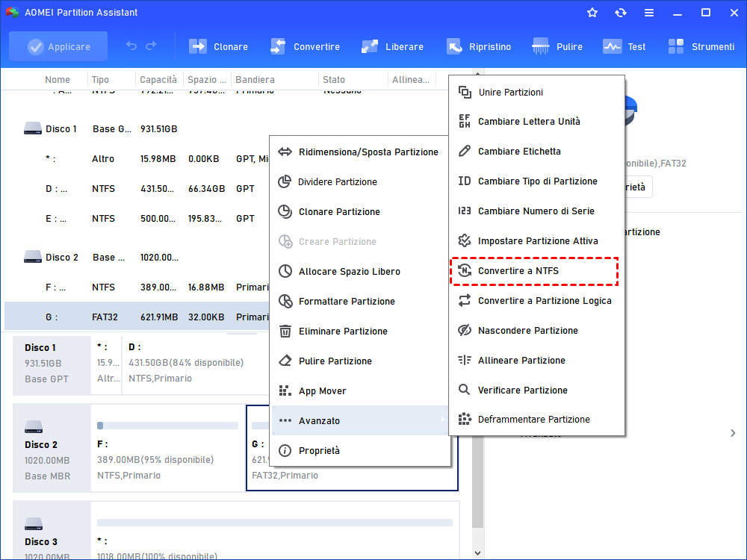Open the hamburger menu icon in title bar

(649, 13)
